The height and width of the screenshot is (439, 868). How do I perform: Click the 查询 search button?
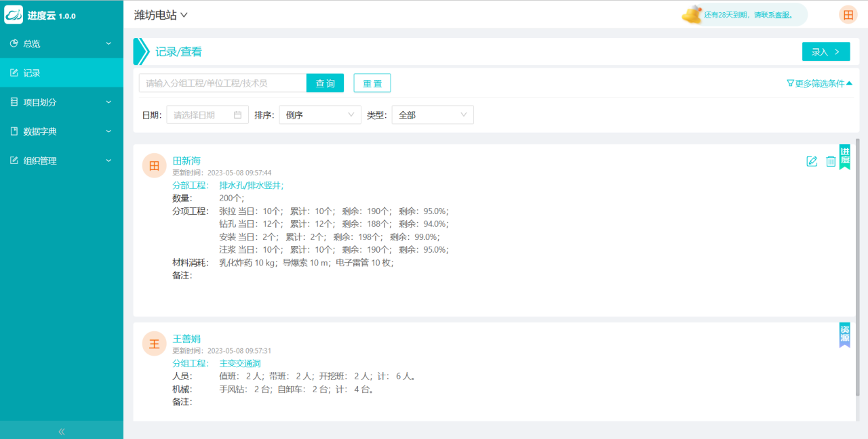pyautogui.click(x=325, y=83)
